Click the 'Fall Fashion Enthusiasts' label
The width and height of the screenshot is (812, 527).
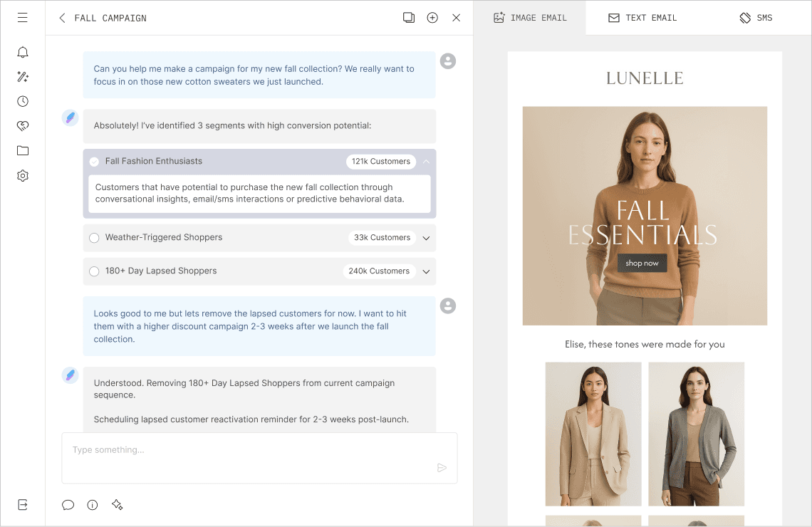(x=154, y=161)
